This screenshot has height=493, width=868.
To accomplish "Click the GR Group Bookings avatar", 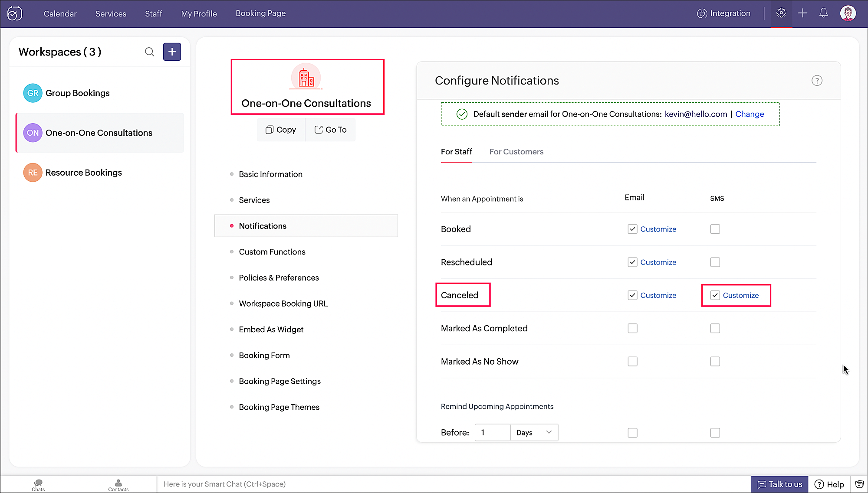I will tap(33, 93).
